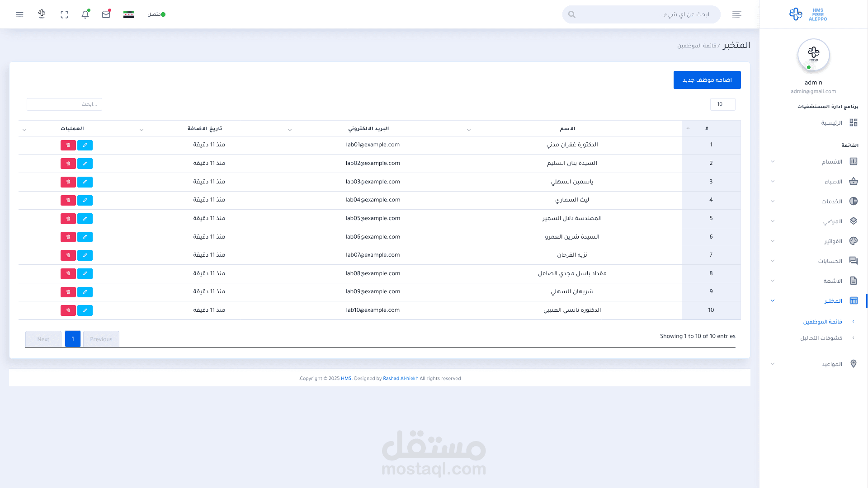Click the table search input field
This screenshot has height=488, width=868.
[64, 104]
